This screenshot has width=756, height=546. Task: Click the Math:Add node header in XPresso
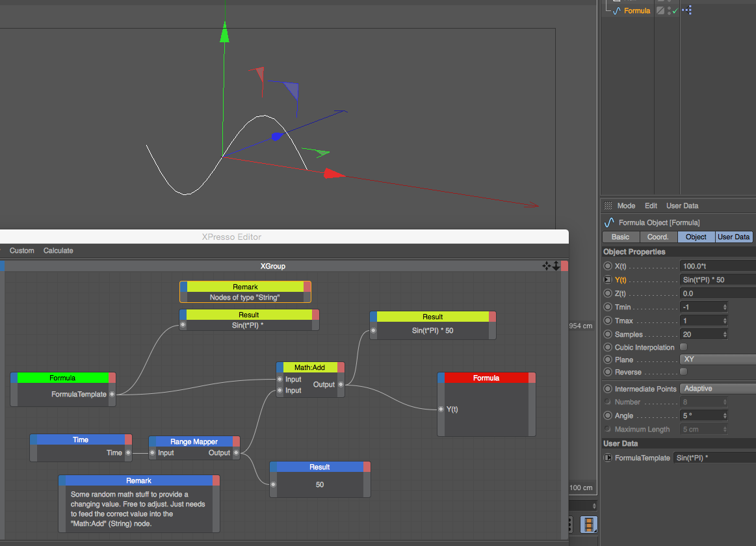click(311, 367)
